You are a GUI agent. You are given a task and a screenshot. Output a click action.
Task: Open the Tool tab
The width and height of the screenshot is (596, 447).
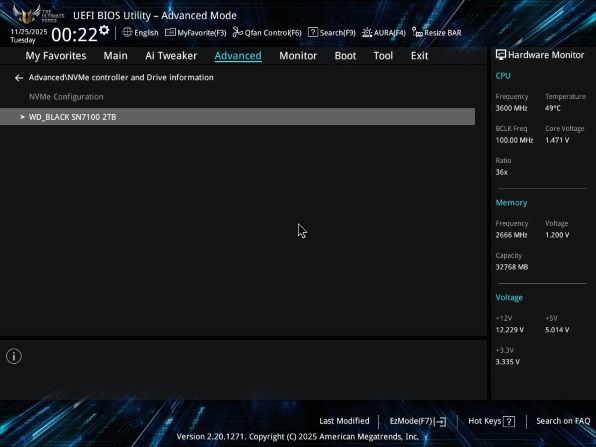click(383, 56)
